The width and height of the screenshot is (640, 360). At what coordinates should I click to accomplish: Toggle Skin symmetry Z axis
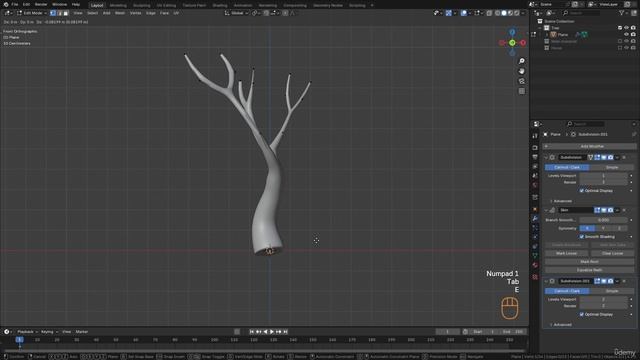point(619,228)
